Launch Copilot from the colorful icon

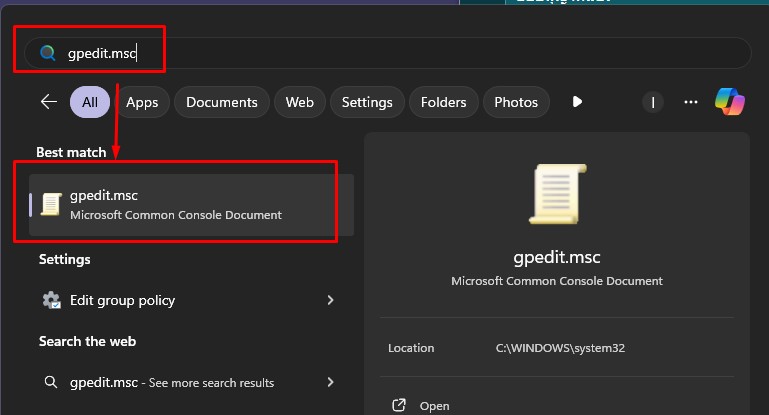click(730, 102)
